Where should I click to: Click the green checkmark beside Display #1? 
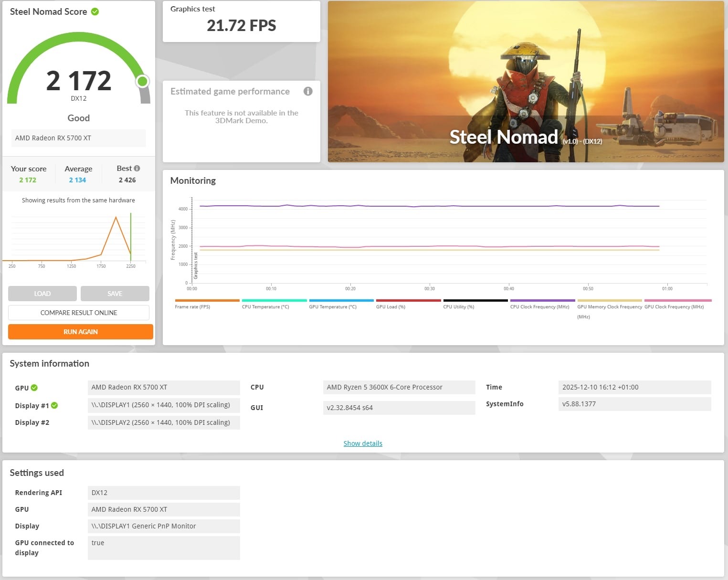[x=54, y=405]
